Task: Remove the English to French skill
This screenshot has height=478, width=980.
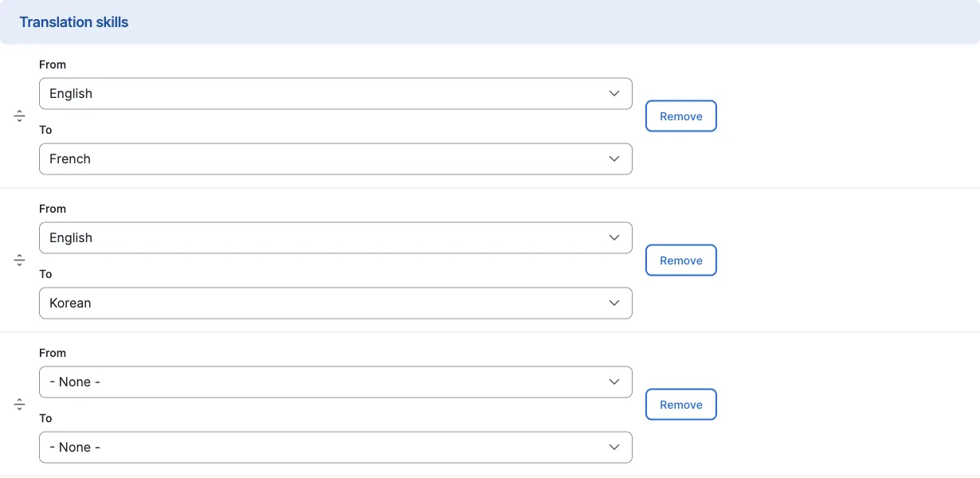Action: (680, 116)
